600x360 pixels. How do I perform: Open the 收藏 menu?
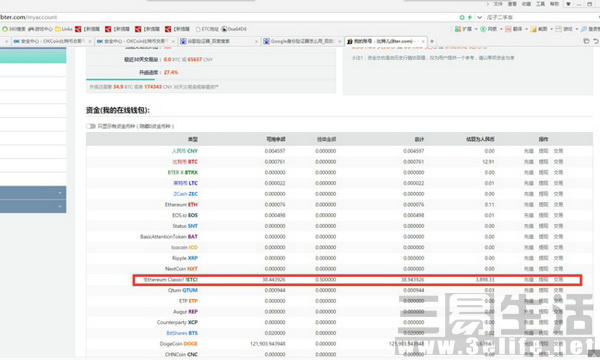click(526, 4)
